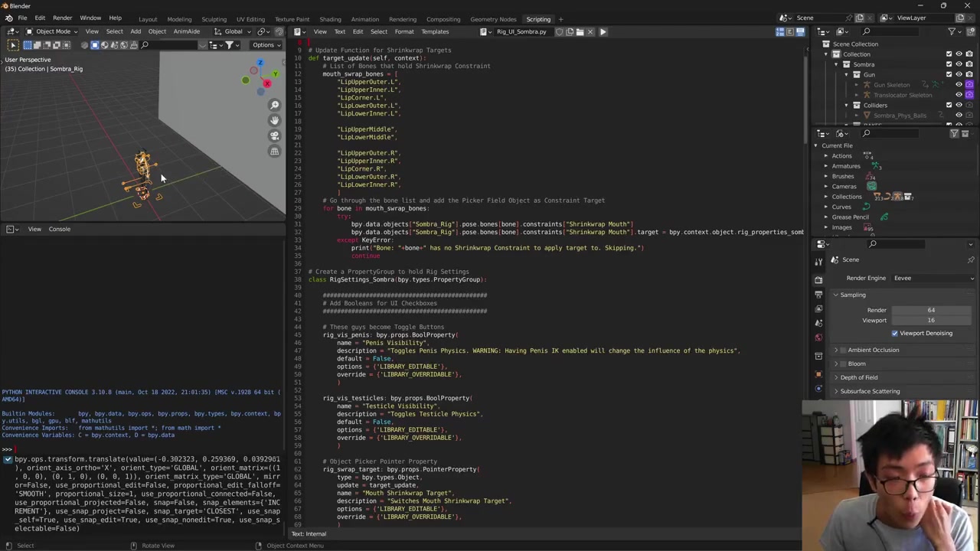
Task: Uncheck the Viewport Denoising checkbox
Action: 894,334
